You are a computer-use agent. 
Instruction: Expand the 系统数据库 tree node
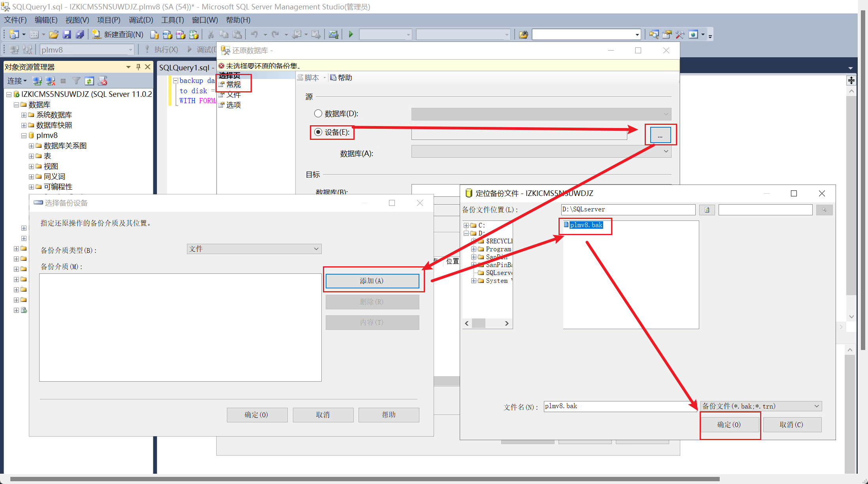(24, 115)
